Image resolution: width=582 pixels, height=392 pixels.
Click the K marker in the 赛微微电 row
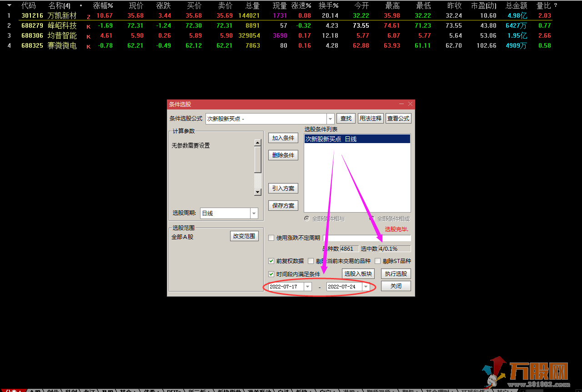[88, 46]
